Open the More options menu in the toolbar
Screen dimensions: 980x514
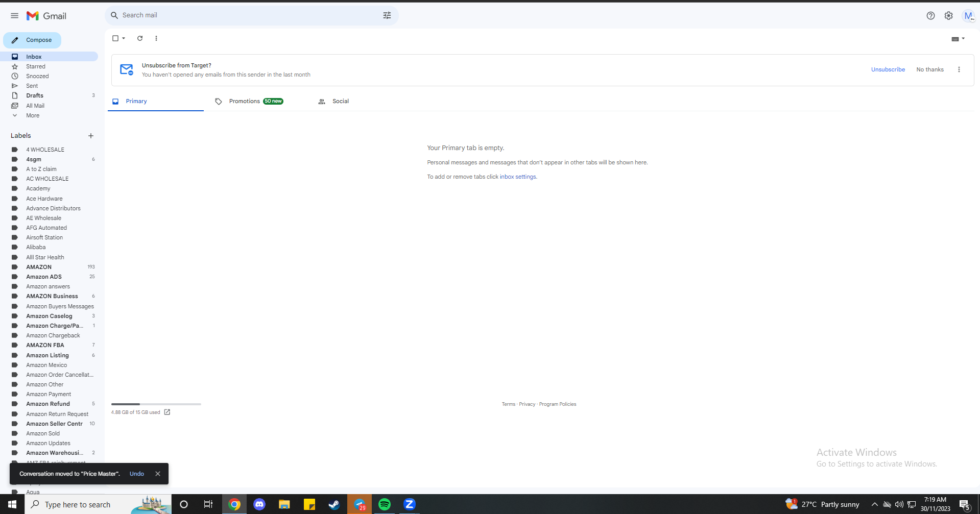156,38
